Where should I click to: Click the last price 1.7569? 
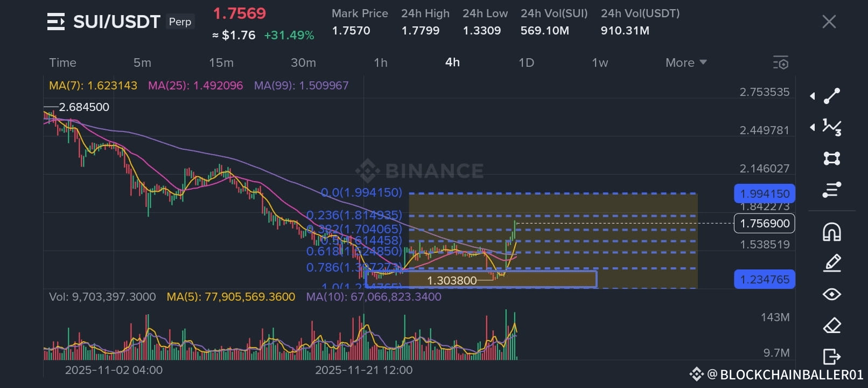coord(240,13)
